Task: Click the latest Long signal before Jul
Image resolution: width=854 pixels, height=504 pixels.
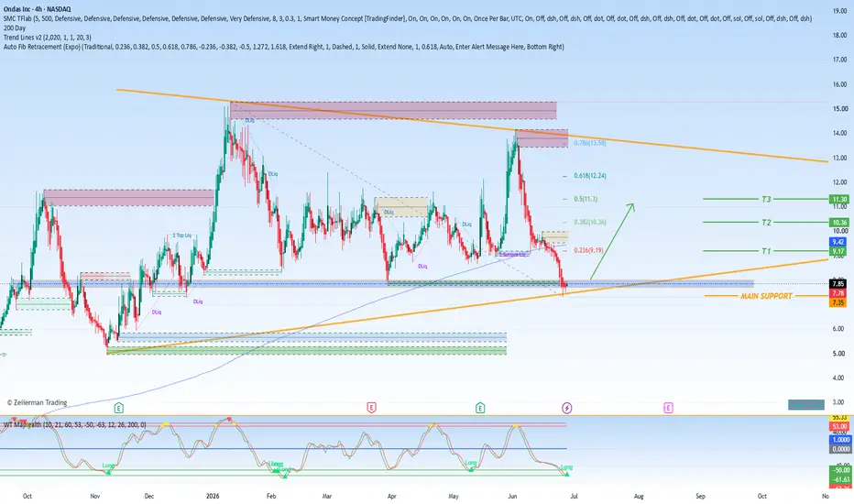Action: point(566,467)
